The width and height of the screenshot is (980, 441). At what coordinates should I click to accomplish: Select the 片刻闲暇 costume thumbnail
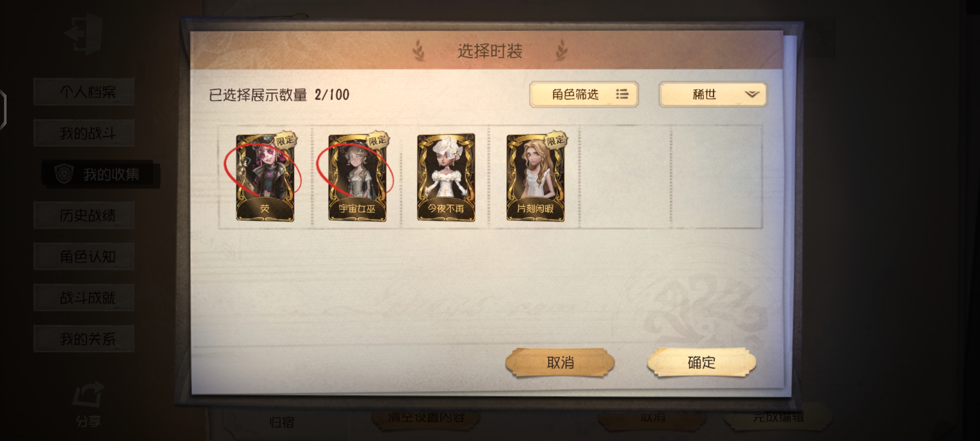click(x=535, y=177)
